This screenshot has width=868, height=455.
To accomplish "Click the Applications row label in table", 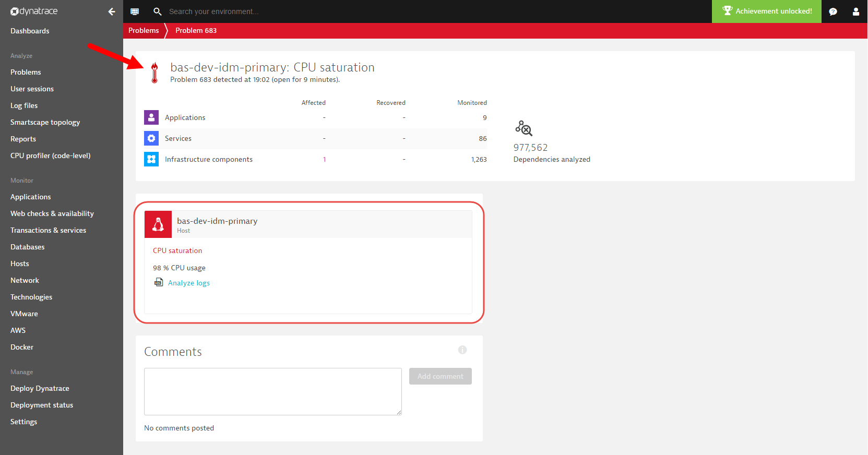I will [x=185, y=117].
